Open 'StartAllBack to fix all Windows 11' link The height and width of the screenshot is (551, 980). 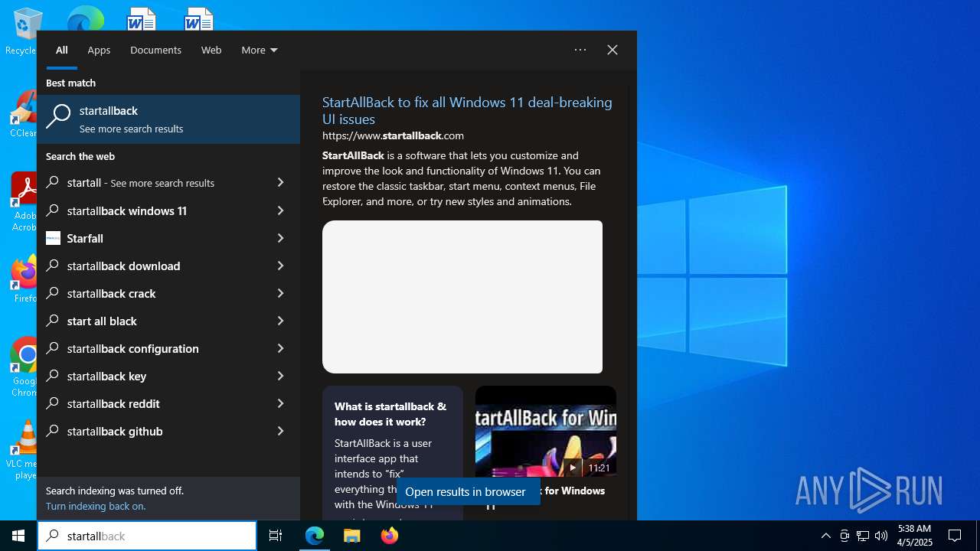click(x=467, y=111)
